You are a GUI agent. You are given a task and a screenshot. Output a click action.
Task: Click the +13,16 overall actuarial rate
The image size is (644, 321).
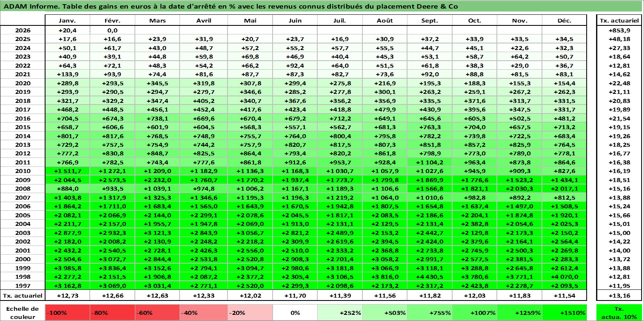(619, 296)
